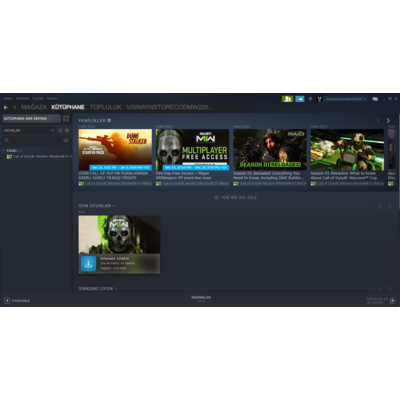Open the advanced filter settings icon
The width and height of the screenshot is (400, 400).
pos(66,140)
